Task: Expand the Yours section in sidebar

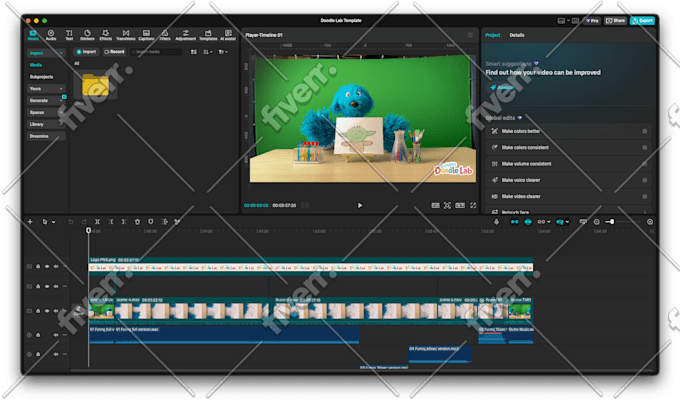Action: pos(61,88)
